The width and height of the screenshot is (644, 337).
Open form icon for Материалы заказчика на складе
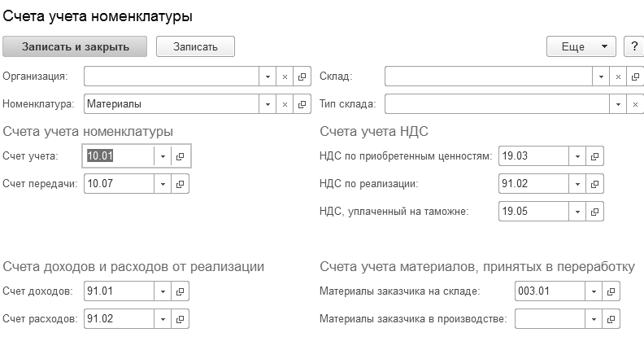point(611,291)
